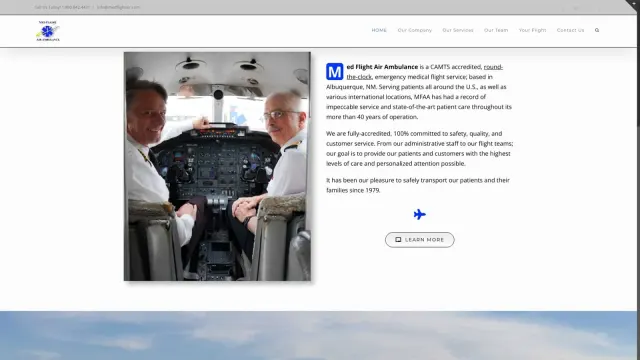
Task: Click the info email address in top bar
Action: click(x=118, y=7)
